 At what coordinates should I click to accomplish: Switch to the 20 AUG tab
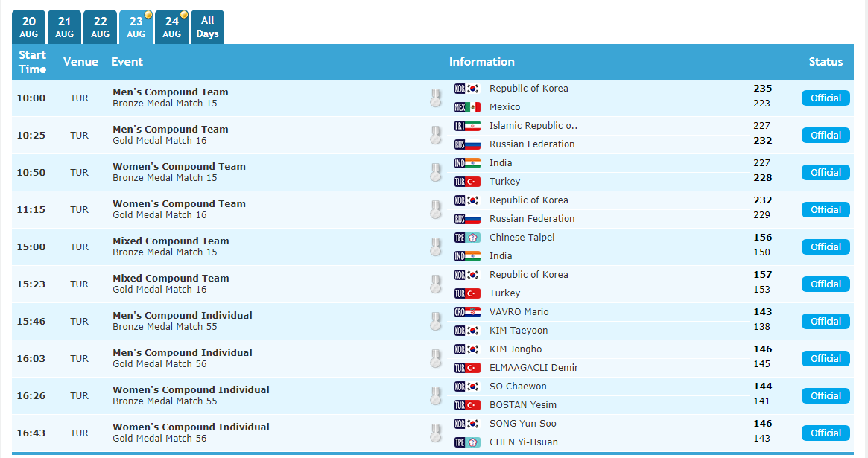pos(29,27)
